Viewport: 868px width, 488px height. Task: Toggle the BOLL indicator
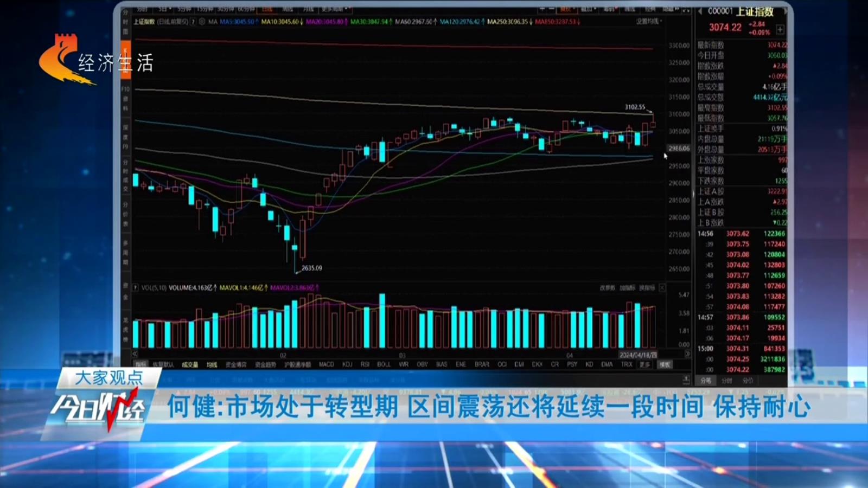384,364
